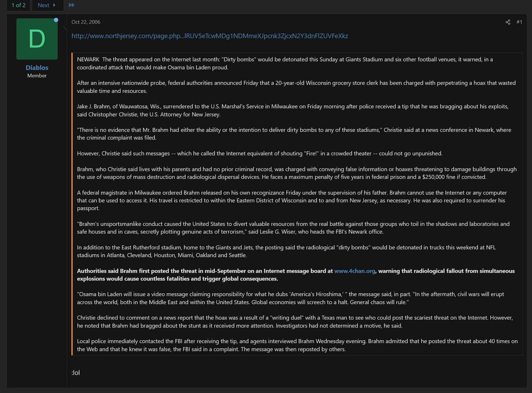Screen dimensions: 532x393
Task: Click the paragraph starting 'Osama bin Laden will issue'
Action: [x=290, y=298]
